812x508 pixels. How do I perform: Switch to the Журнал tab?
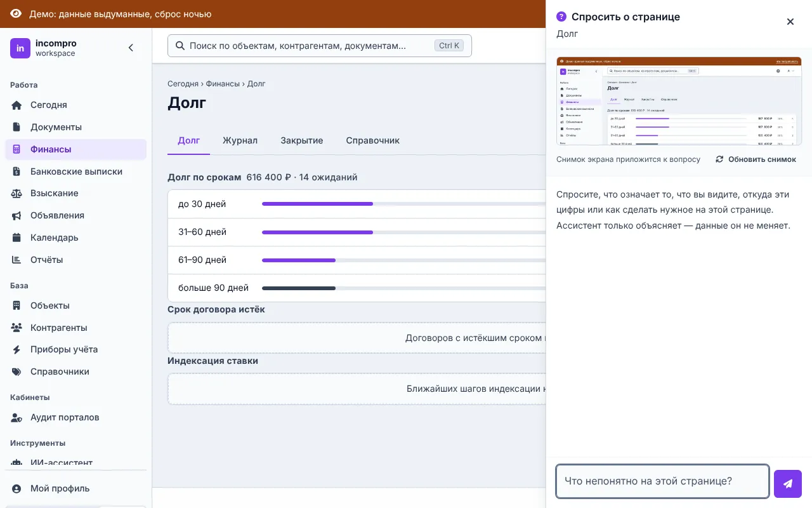240,140
